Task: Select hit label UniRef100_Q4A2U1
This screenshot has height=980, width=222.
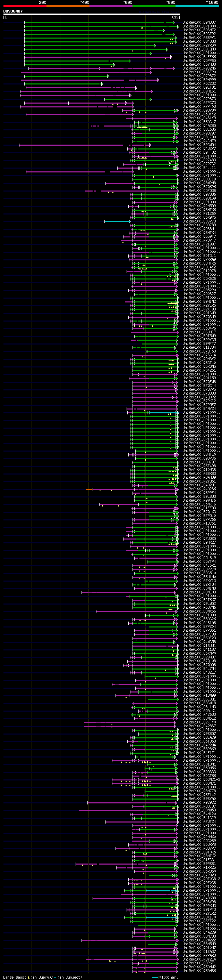Action: click(199, 485)
